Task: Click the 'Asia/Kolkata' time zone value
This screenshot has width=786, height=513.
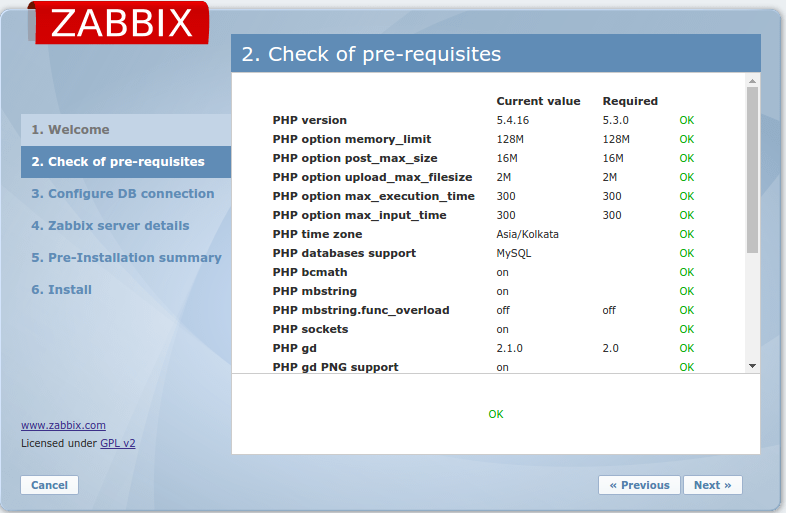Action: click(x=527, y=234)
